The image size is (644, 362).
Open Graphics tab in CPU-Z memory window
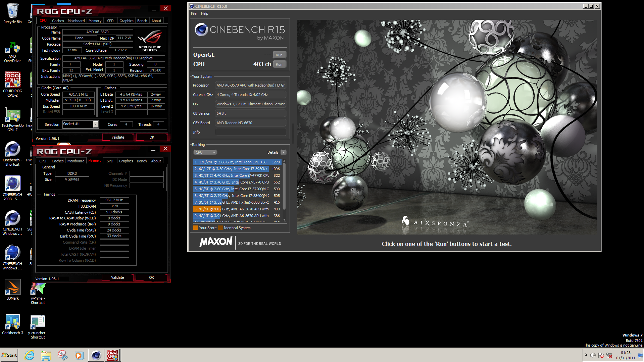126,161
